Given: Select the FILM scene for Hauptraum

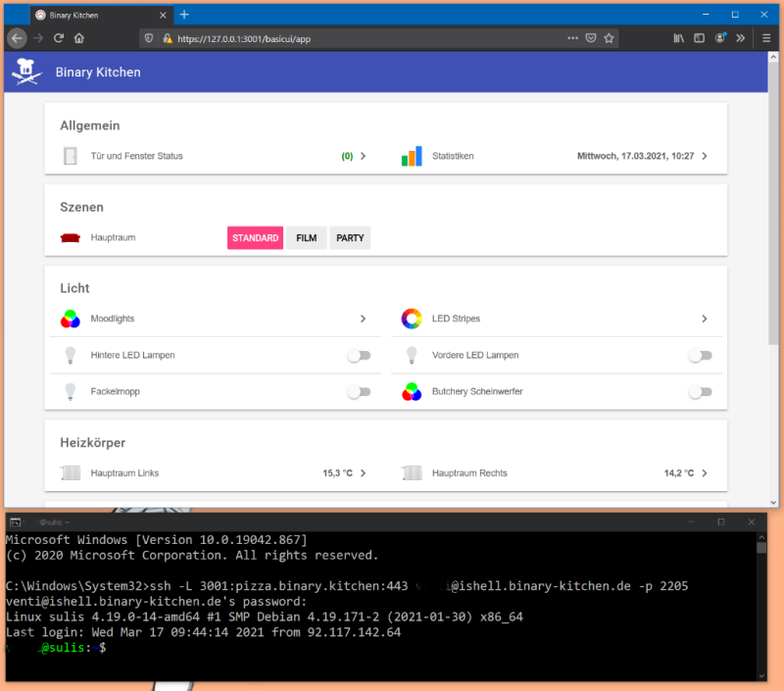Looking at the screenshot, I should tap(306, 237).
